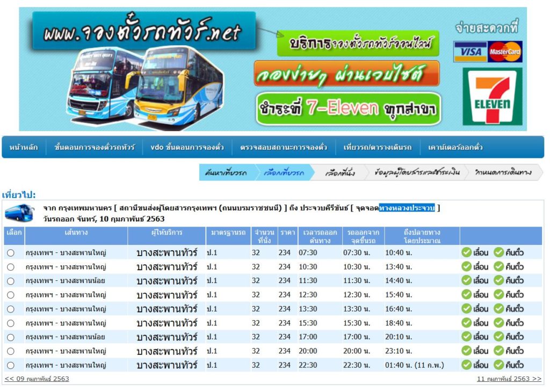The width and height of the screenshot is (550, 392).
Task: Select the 07:30 departure radio button
Action: click(x=11, y=253)
